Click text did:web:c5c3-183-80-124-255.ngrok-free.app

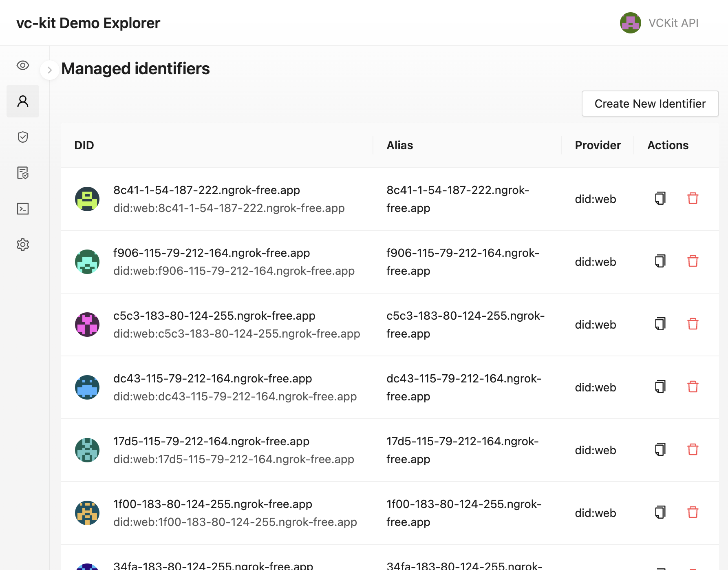(237, 334)
